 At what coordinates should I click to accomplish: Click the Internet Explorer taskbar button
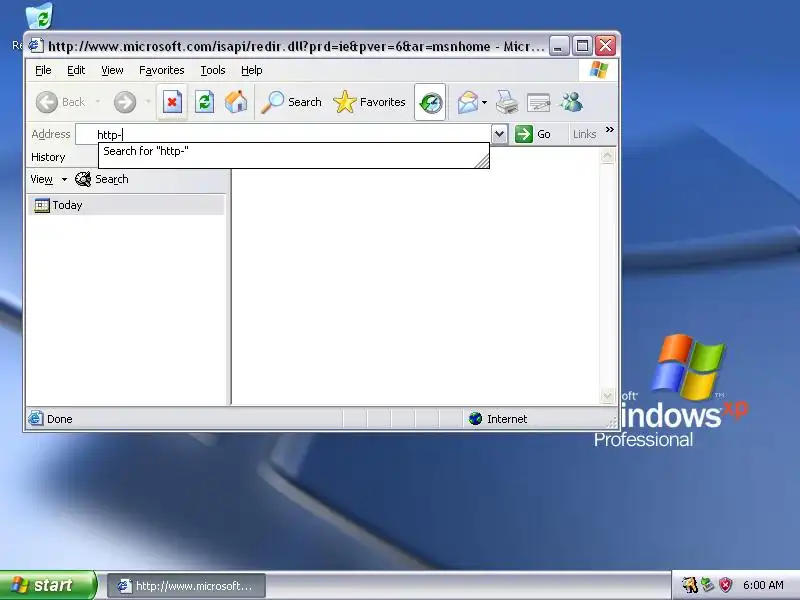(186, 586)
